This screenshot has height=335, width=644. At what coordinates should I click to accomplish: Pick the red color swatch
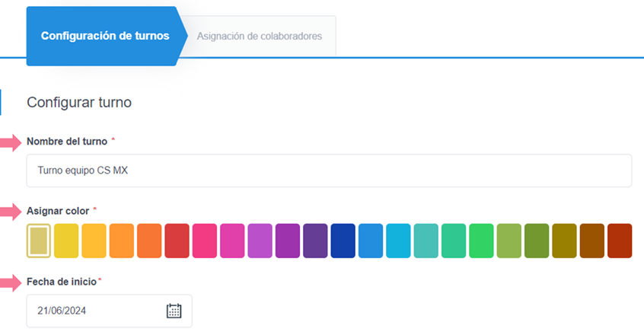pyautogui.click(x=177, y=241)
